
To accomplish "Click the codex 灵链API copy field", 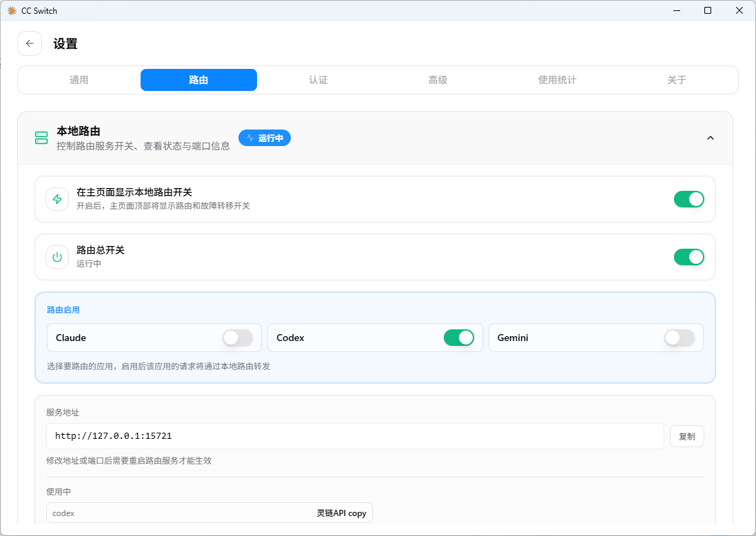I will click(x=210, y=513).
